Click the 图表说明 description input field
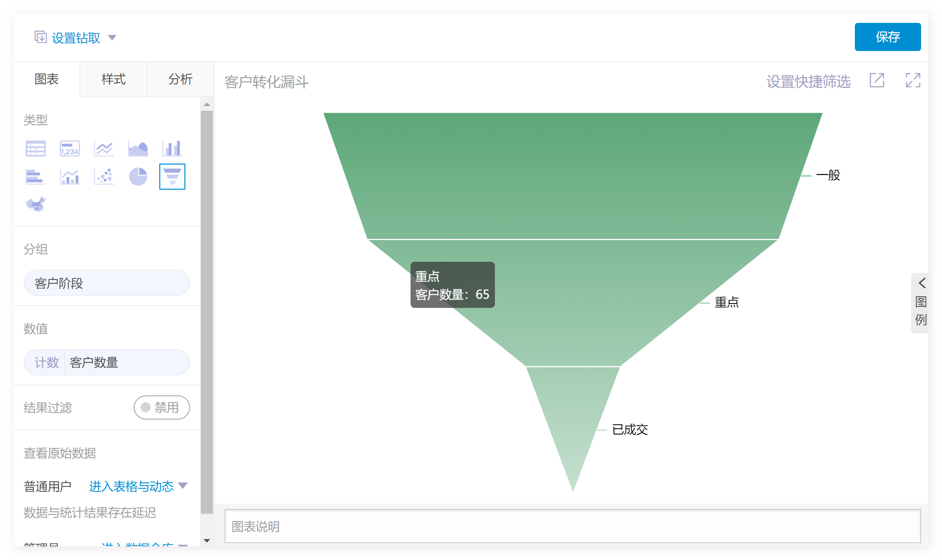 click(572, 526)
